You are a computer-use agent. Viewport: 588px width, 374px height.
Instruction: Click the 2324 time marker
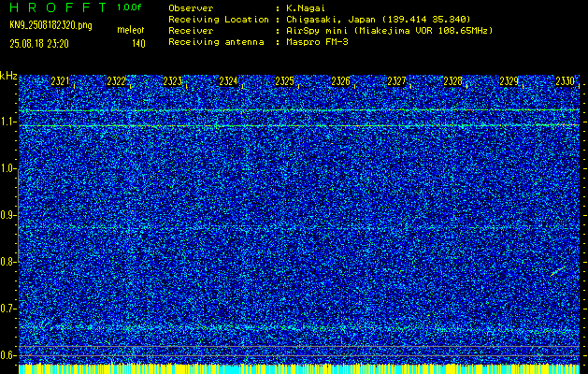click(x=228, y=81)
